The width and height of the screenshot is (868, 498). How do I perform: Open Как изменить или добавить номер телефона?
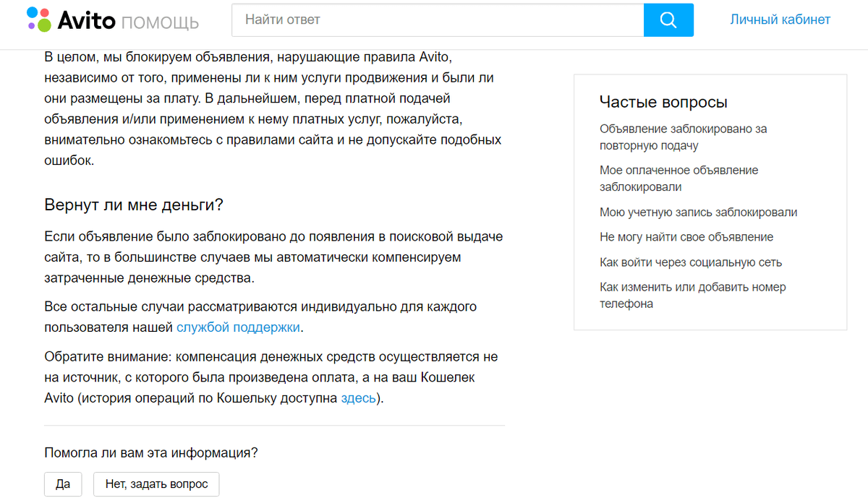tap(693, 296)
